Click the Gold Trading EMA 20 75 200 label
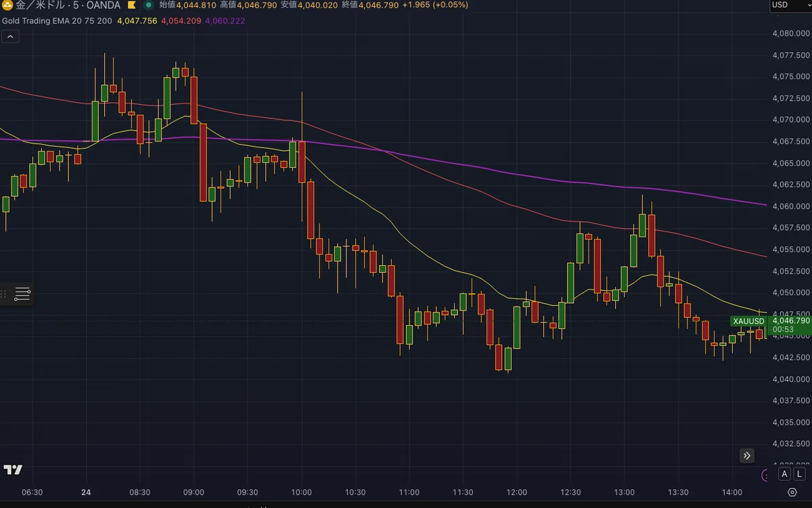The image size is (812, 508). pos(58,21)
